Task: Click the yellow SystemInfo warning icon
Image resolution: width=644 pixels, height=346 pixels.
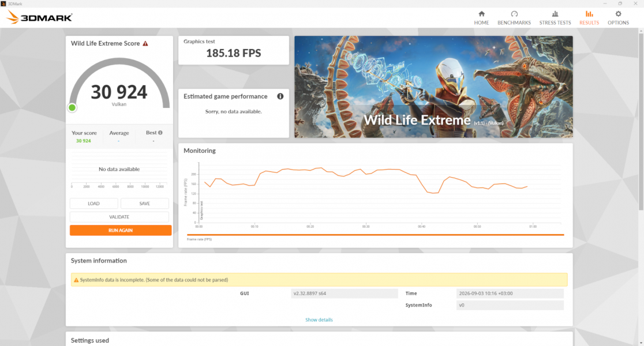Action: (x=76, y=280)
